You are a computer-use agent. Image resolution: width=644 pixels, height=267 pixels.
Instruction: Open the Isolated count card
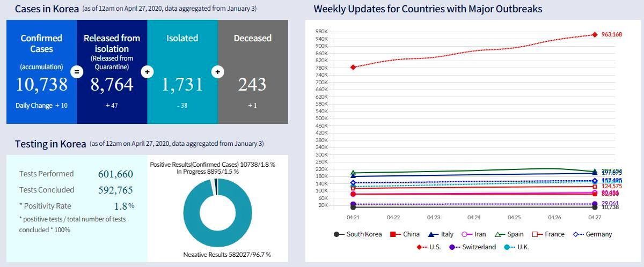(x=182, y=72)
